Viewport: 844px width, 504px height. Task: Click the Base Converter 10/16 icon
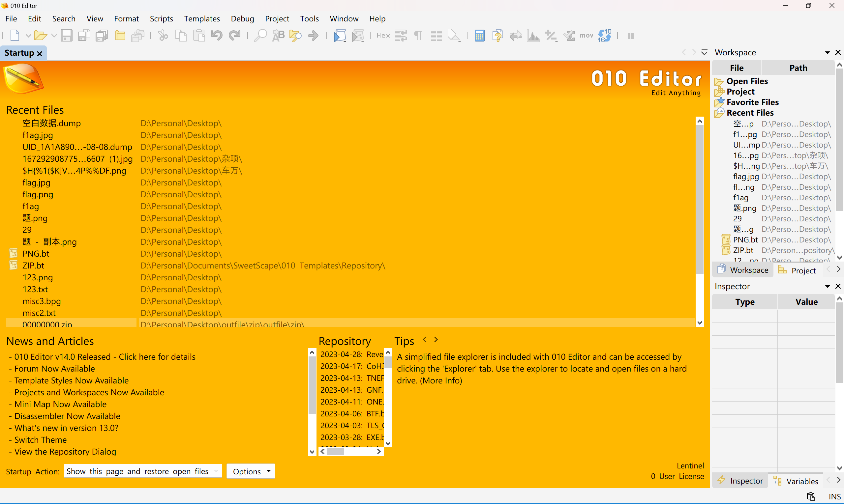[x=604, y=35]
